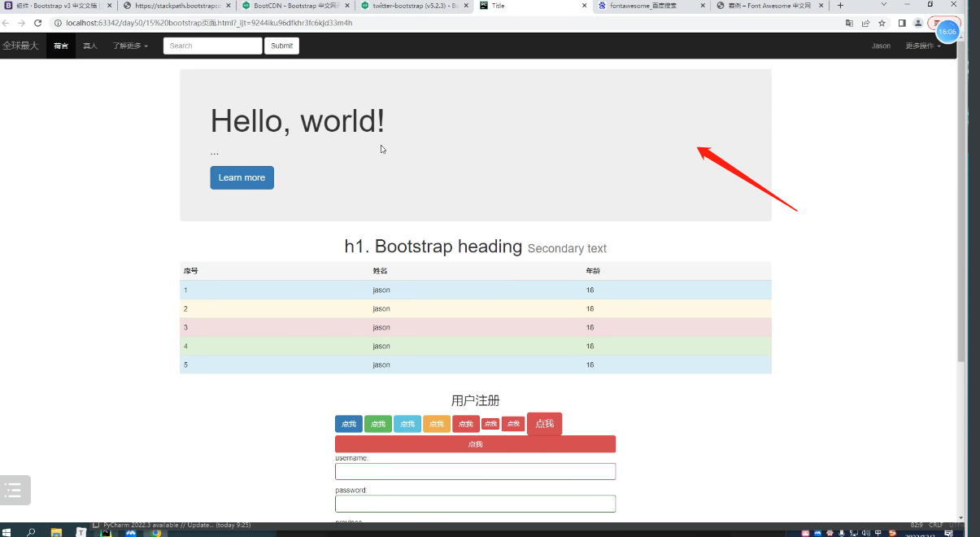Reload the page with the refresh icon
The width and height of the screenshot is (980, 537).
click(x=37, y=23)
